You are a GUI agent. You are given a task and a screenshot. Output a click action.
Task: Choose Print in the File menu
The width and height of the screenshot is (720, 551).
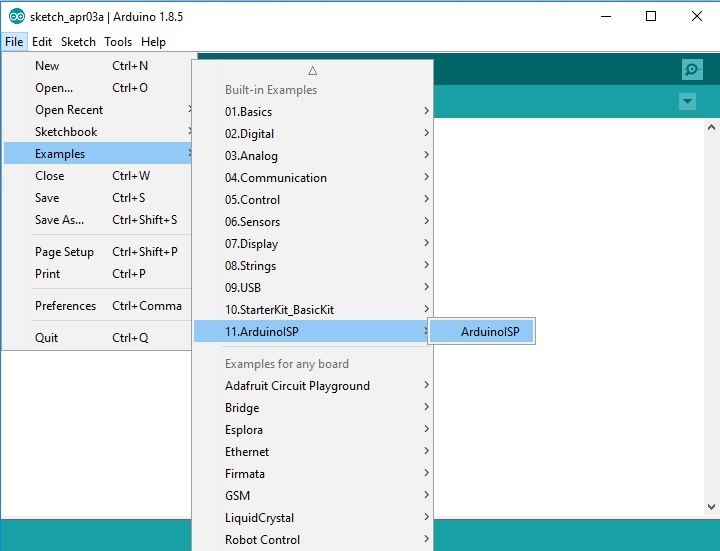click(x=97, y=274)
